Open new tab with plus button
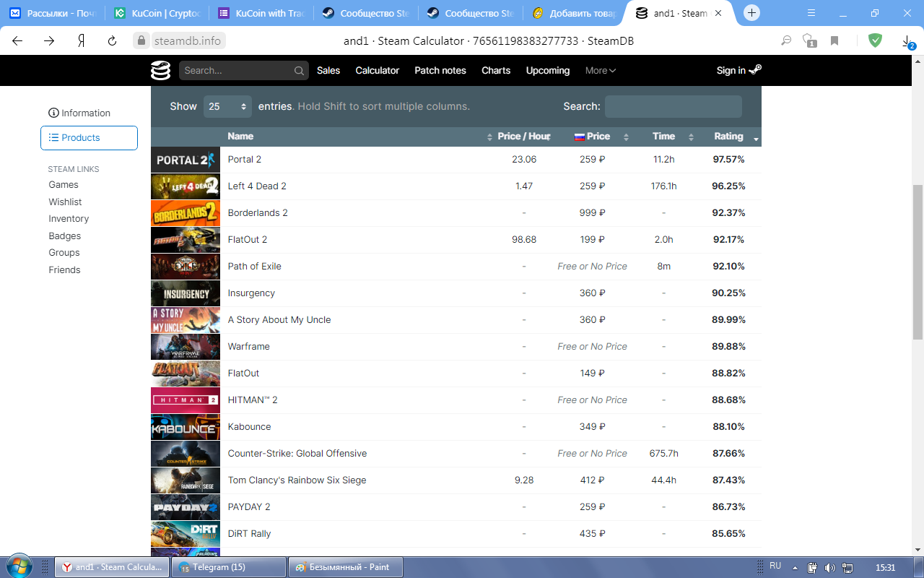This screenshot has width=924, height=578. pyautogui.click(x=752, y=13)
